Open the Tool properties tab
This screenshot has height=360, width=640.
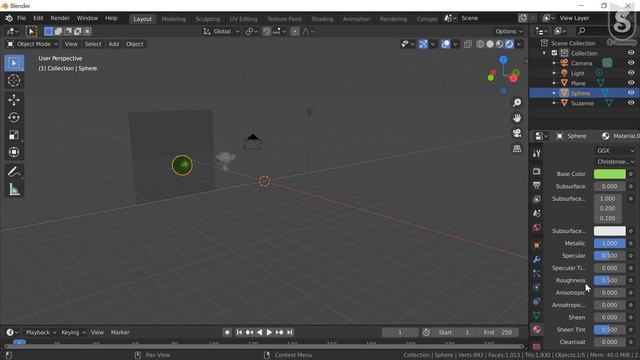pyautogui.click(x=537, y=153)
